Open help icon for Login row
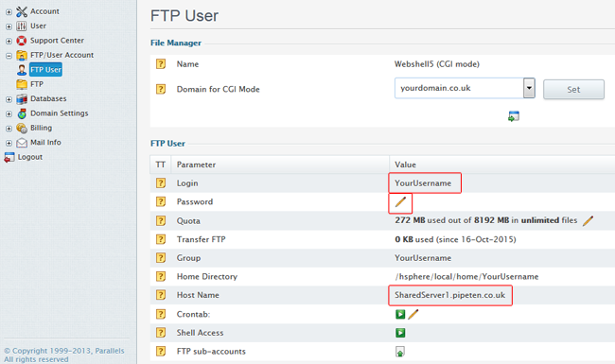Screen dimensions: 615x364 point(161,183)
